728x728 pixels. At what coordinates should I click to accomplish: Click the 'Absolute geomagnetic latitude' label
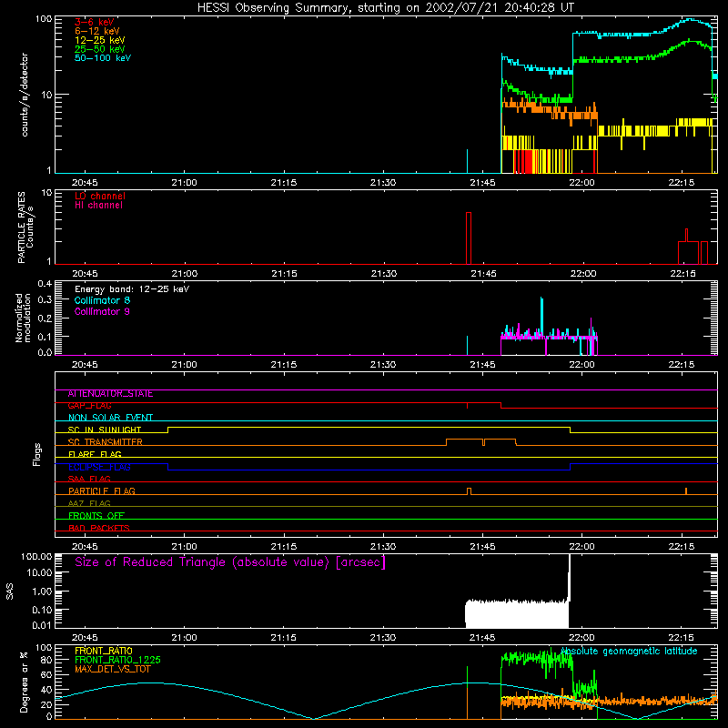[x=629, y=652]
